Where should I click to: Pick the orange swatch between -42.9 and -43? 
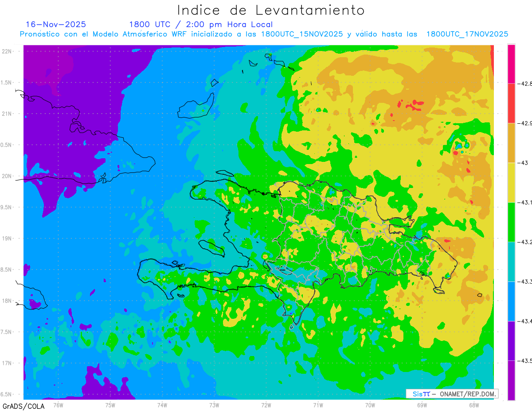[x=511, y=143]
